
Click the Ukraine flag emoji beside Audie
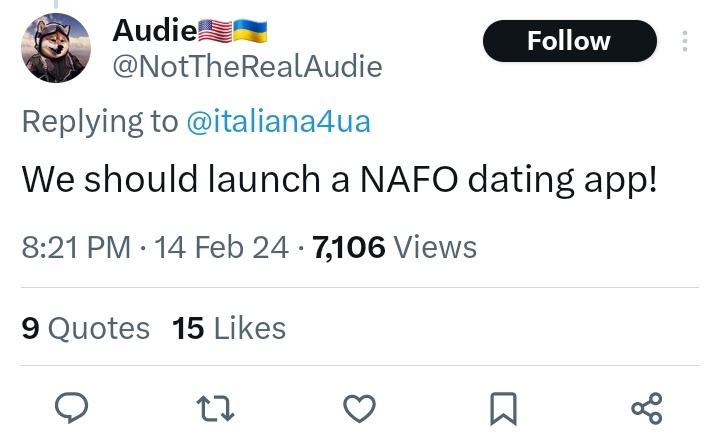(250, 30)
